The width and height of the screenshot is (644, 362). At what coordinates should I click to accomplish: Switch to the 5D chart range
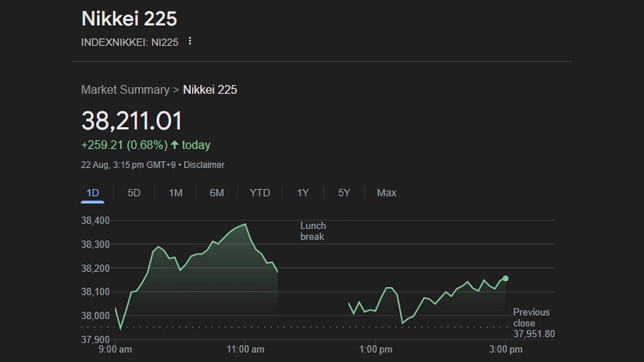(x=134, y=193)
